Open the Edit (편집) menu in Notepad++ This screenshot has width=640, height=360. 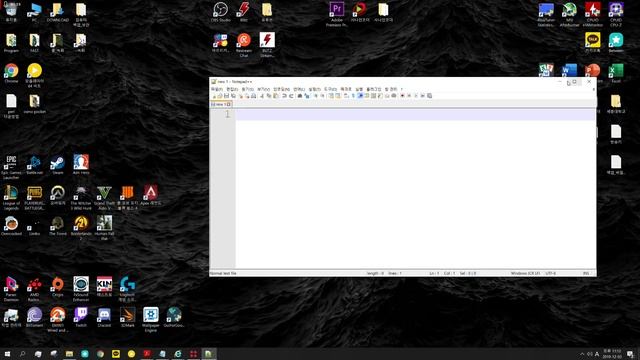(232, 89)
